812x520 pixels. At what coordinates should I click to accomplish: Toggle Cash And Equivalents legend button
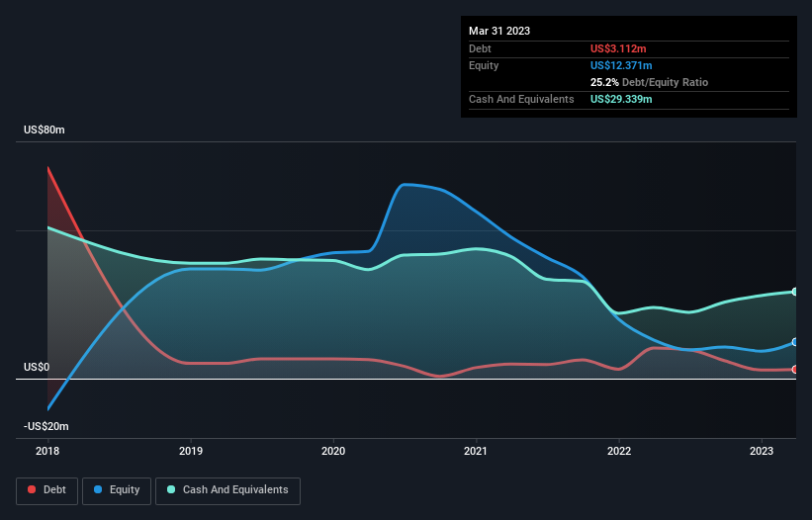click(x=227, y=490)
